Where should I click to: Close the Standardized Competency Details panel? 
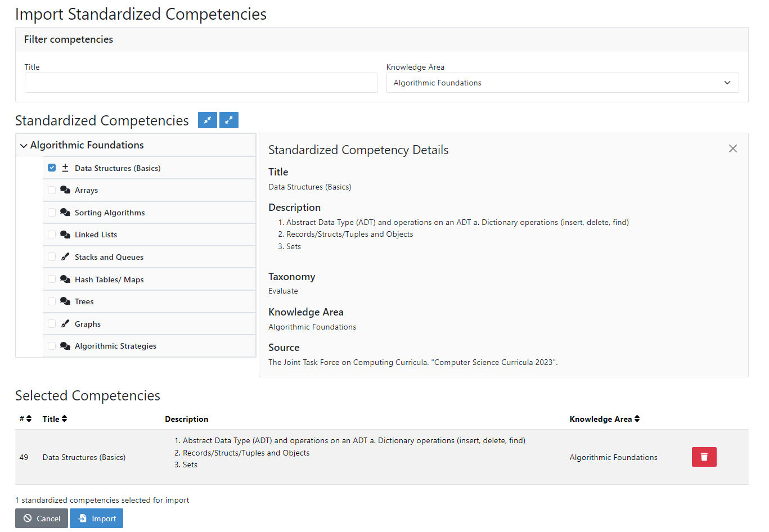pos(732,148)
